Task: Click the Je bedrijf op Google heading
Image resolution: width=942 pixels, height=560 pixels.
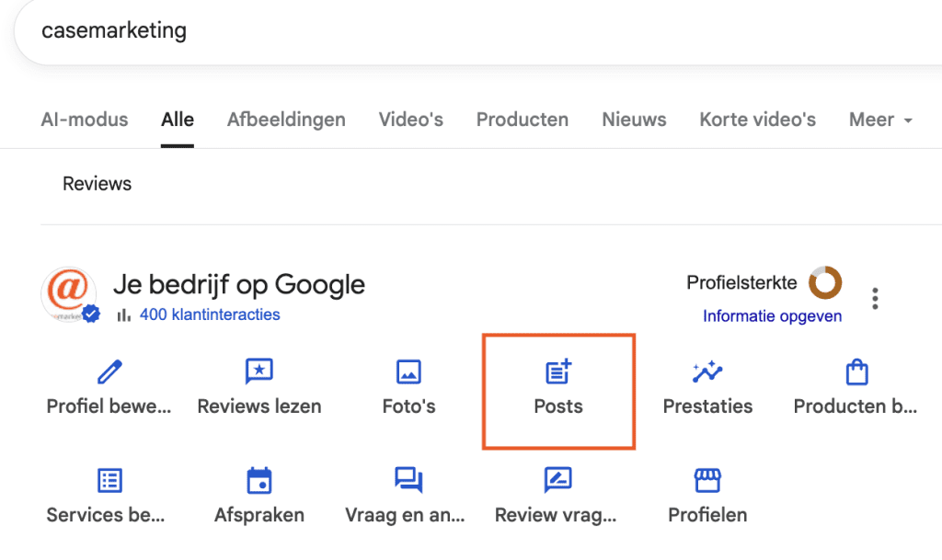Action: (x=239, y=284)
